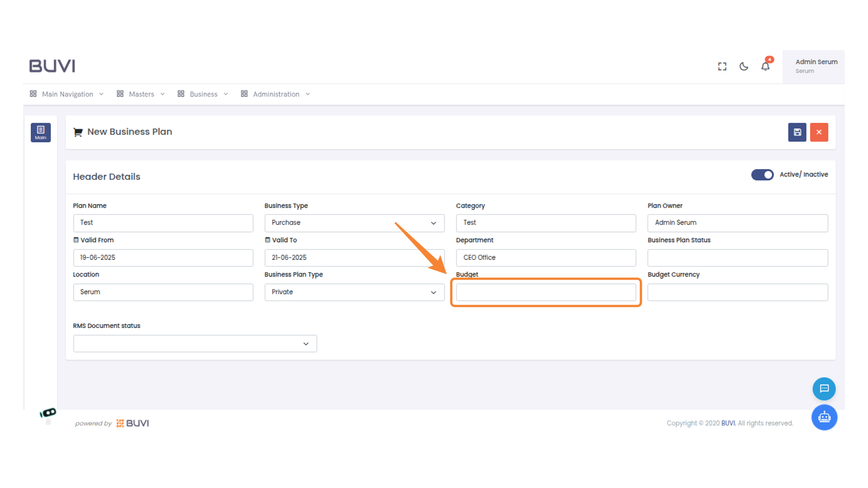
Task: Expand the Business Type dropdown
Action: [354, 223]
